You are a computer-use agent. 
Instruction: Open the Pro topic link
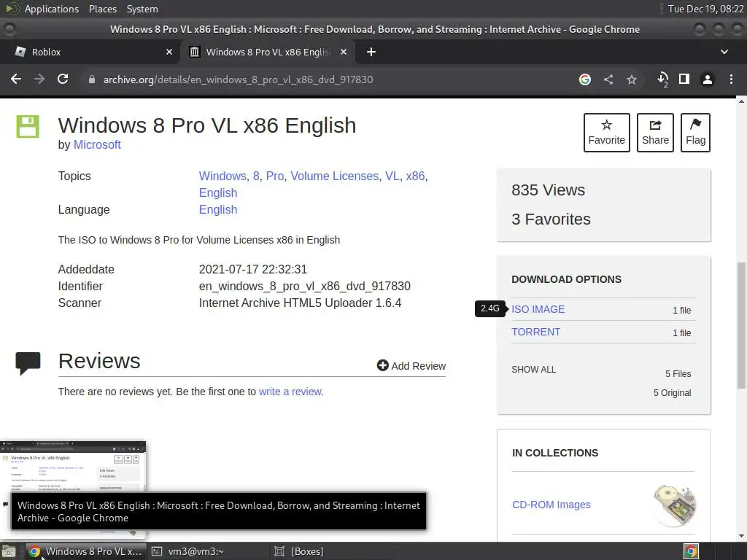(x=274, y=176)
